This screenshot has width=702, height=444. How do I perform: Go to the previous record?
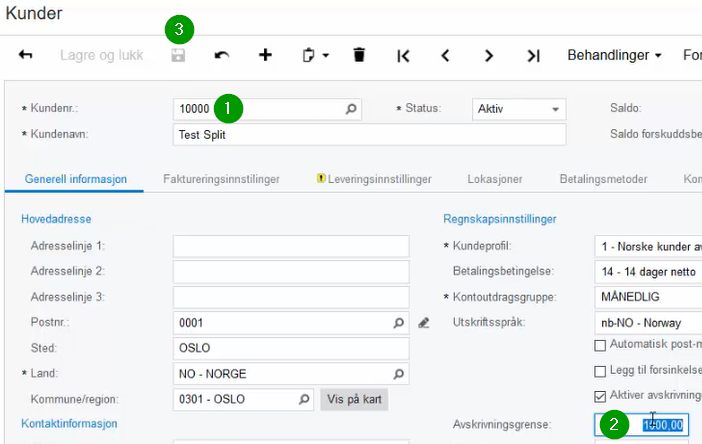[x=445, y=56]
